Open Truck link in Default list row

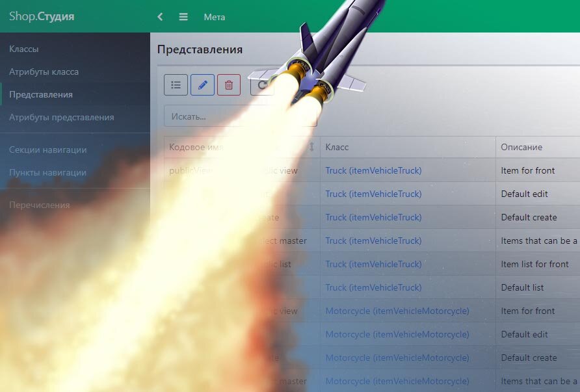coord(373,287)
